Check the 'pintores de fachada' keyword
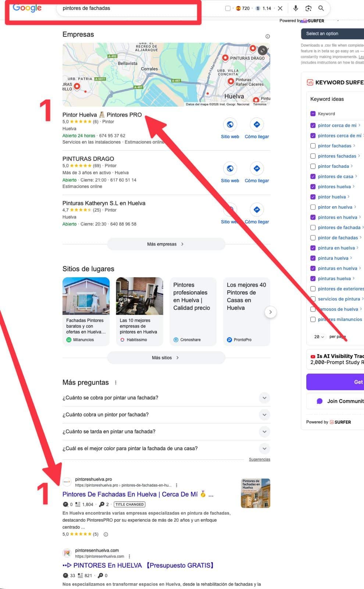 (313, 228)
